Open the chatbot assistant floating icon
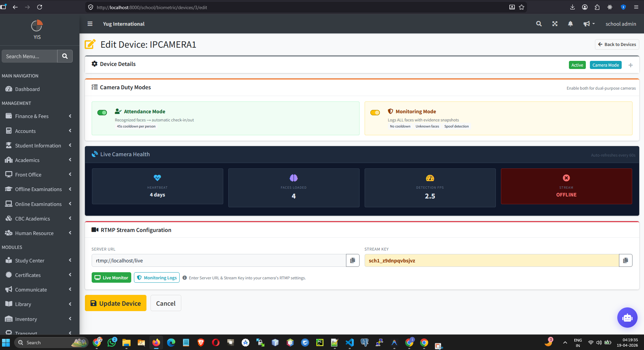The width and height of the screenshot is (644, 350). pos(627,318)
